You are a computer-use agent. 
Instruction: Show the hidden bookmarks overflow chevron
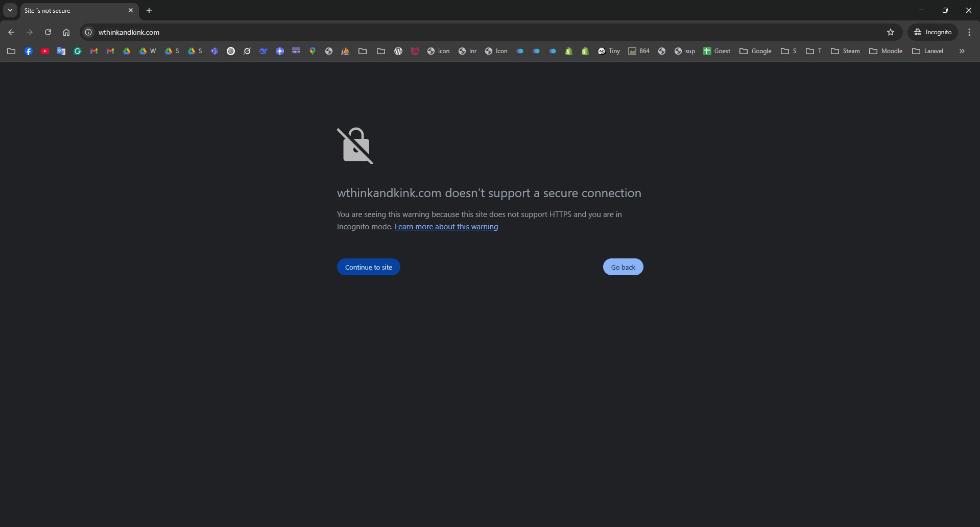tap(962, 51)
